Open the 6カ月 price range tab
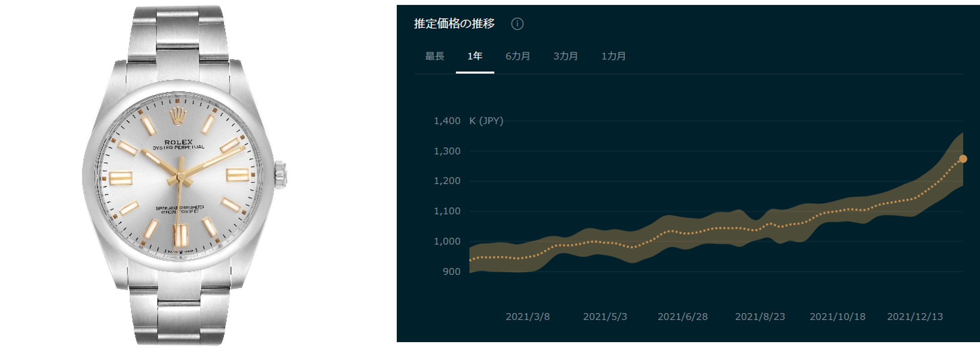 [518, 56]
